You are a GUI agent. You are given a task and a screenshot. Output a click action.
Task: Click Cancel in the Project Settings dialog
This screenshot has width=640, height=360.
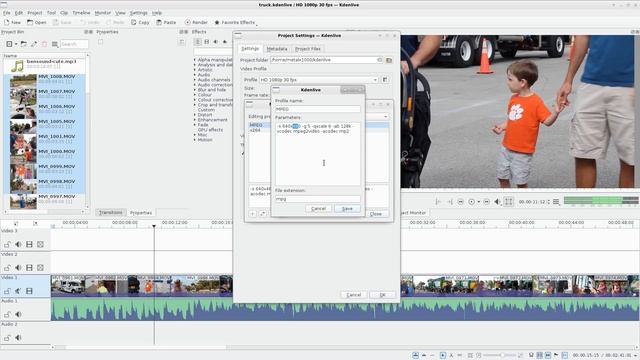click(x=353, y=295)
